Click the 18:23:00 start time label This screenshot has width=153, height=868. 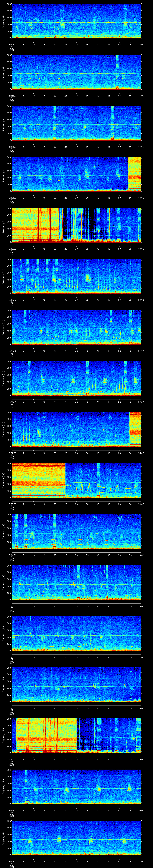pos(12,504)
